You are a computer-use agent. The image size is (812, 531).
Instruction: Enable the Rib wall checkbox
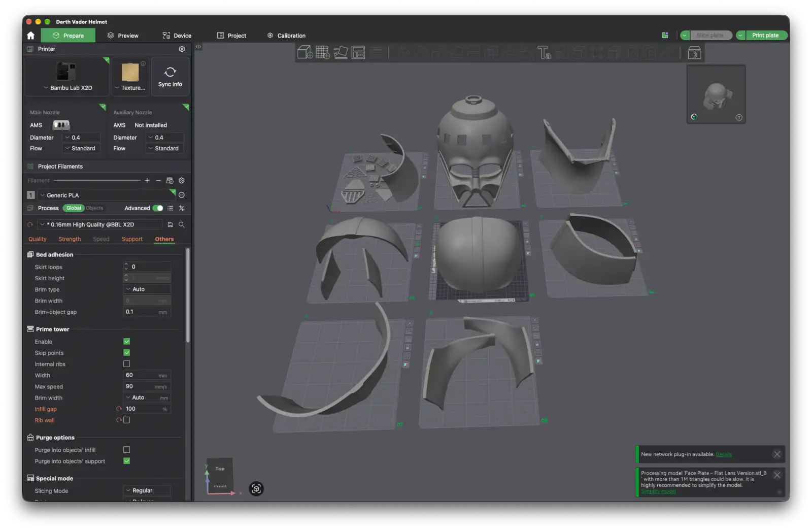pos(127,420)
